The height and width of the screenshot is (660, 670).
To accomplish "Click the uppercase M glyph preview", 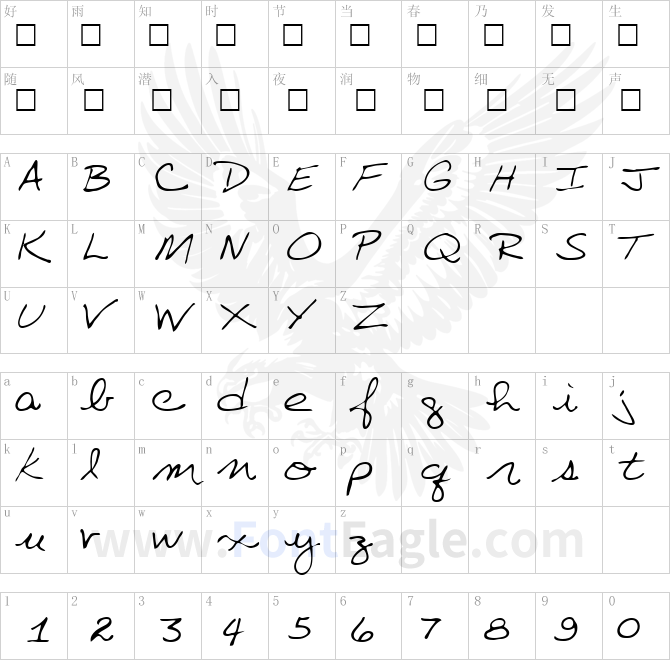I will [173, 248].
